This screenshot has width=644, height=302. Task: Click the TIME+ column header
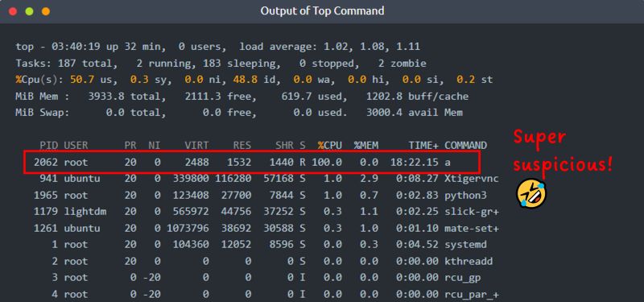(x=423, y=146)
